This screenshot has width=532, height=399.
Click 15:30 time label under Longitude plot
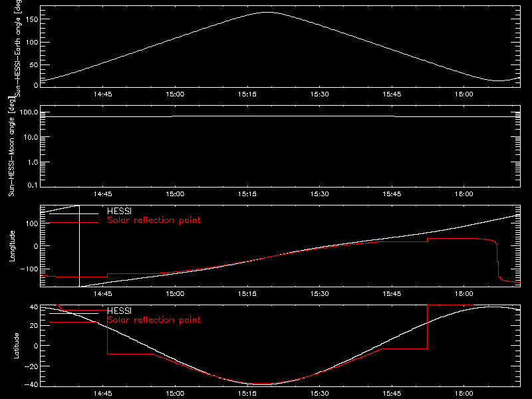tap(320, 294)
